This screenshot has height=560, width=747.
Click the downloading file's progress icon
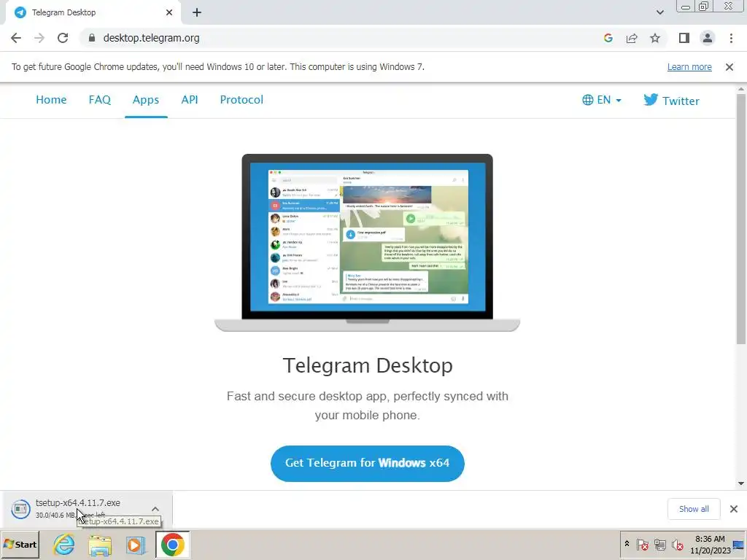(20, 509)
